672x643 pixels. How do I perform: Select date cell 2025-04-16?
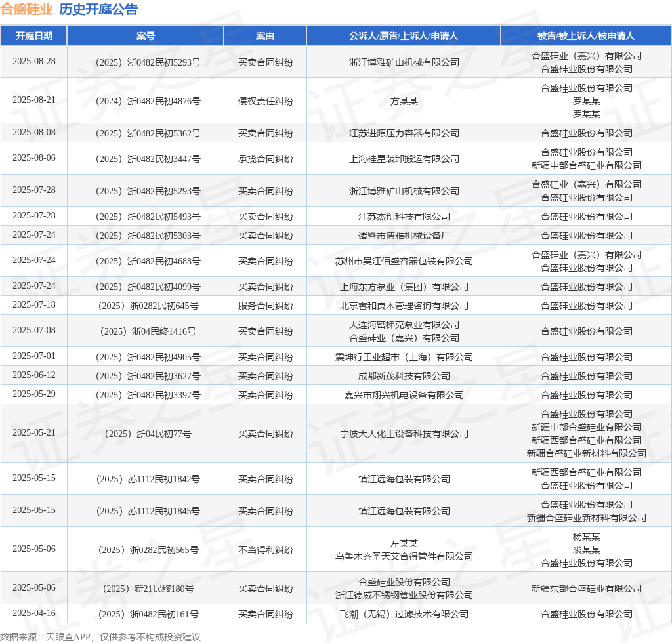point(34,613)
